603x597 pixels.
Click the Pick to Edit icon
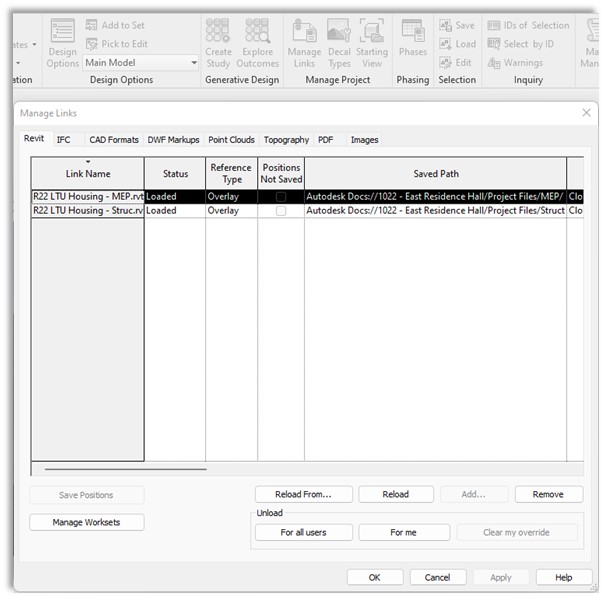click(92, 44)
